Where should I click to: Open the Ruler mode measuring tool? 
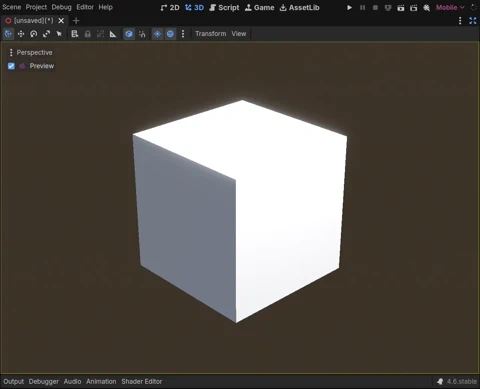pos(113,34)
